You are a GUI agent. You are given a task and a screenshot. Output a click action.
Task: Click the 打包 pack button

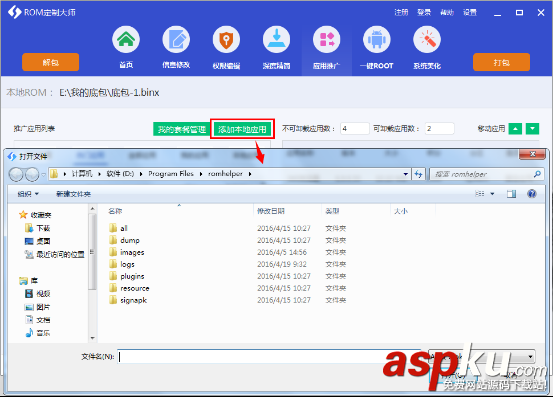click(x=501, y=62)
